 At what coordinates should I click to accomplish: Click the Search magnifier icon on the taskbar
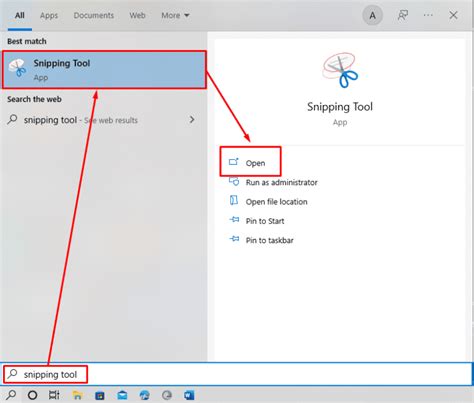[x=11, y=395]
